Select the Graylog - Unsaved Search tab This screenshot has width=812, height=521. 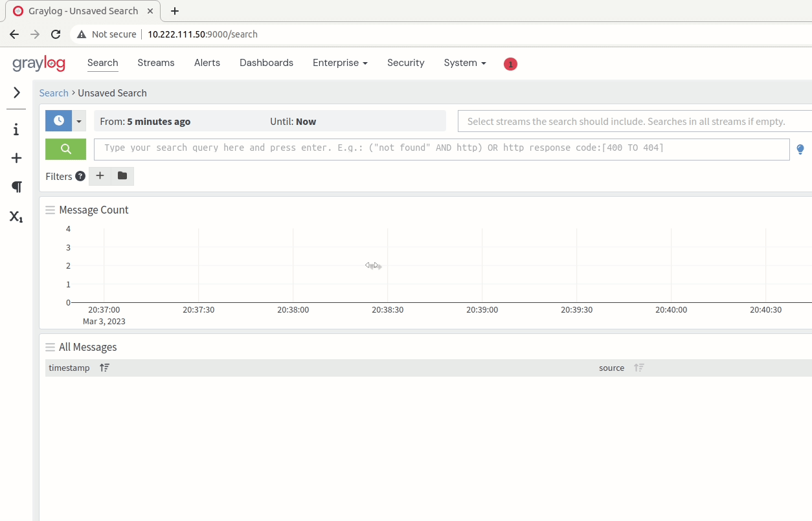click(x=83, y=11)
